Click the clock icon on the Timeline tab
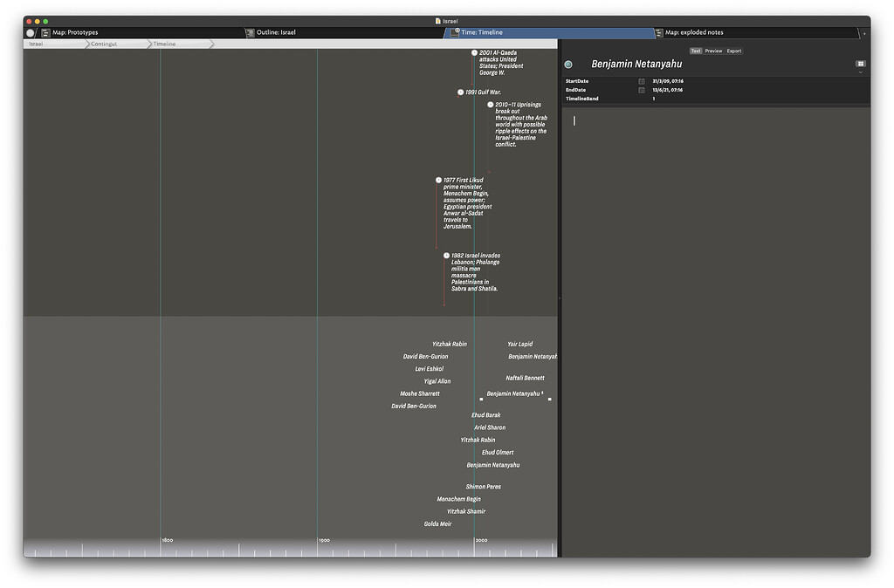The height and width of the screenshot is (588, 894). coord(455,31)
